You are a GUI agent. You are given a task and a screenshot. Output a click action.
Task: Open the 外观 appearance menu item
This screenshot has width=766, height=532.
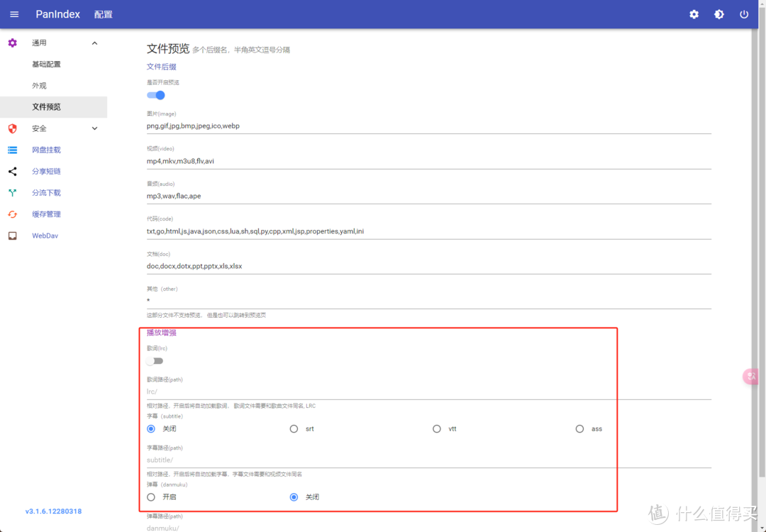pyautogui.click(x=39, y=86)
